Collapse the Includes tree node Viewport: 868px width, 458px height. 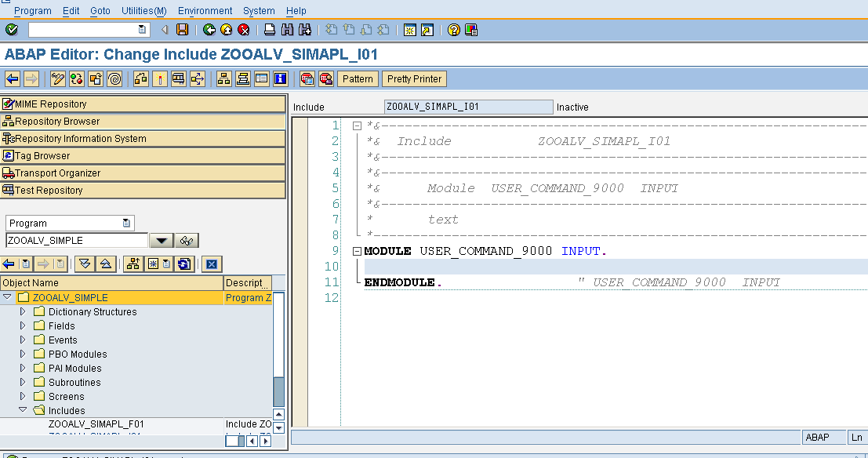click(24, 410)
